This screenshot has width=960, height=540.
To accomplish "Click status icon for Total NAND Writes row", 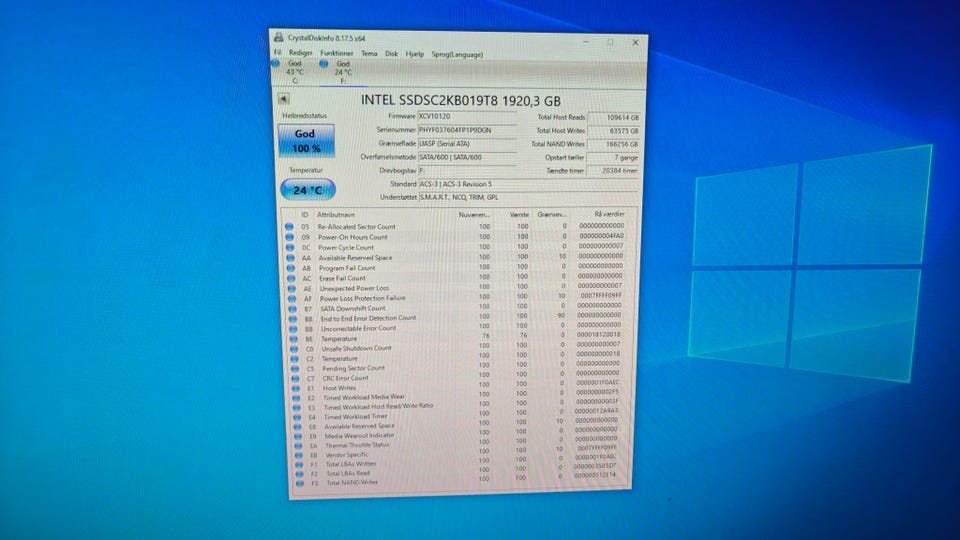I will (x=299, y=483).
